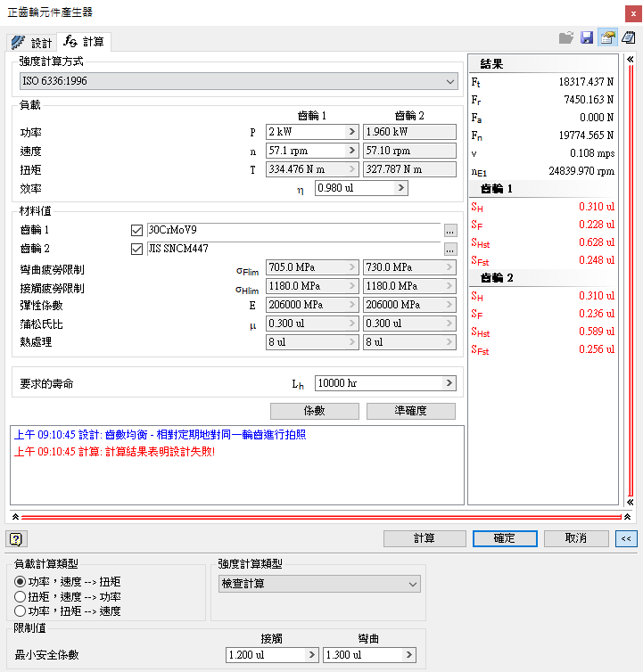Screen dimensions: 643x672
Task: Click the grayed-out open folder icon
Action: (x=565, y=37)
